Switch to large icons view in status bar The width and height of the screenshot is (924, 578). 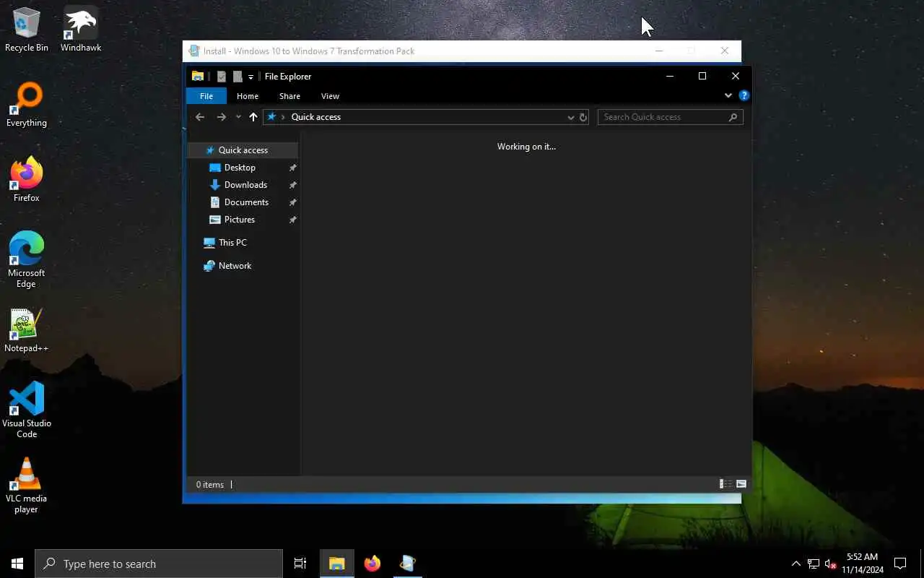(741, 484)
